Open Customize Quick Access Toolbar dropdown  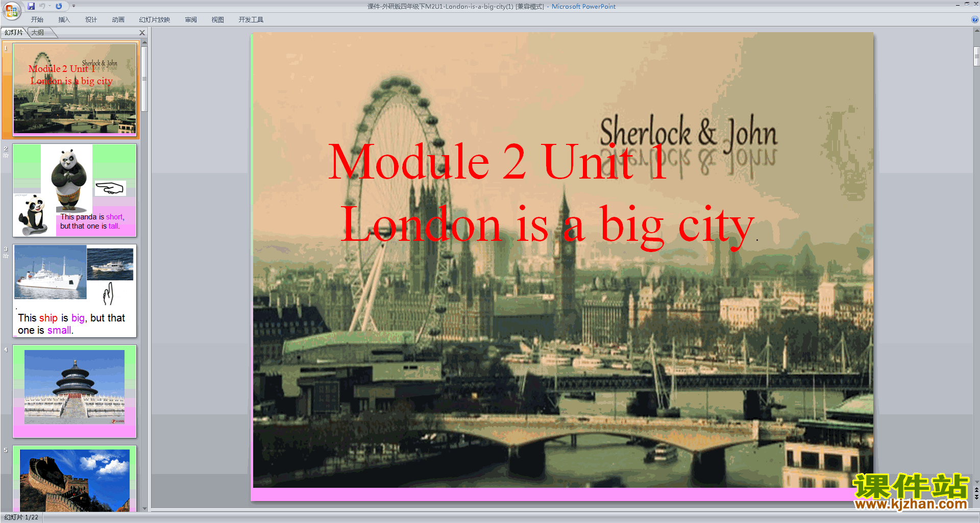click(x=73, y=6)
